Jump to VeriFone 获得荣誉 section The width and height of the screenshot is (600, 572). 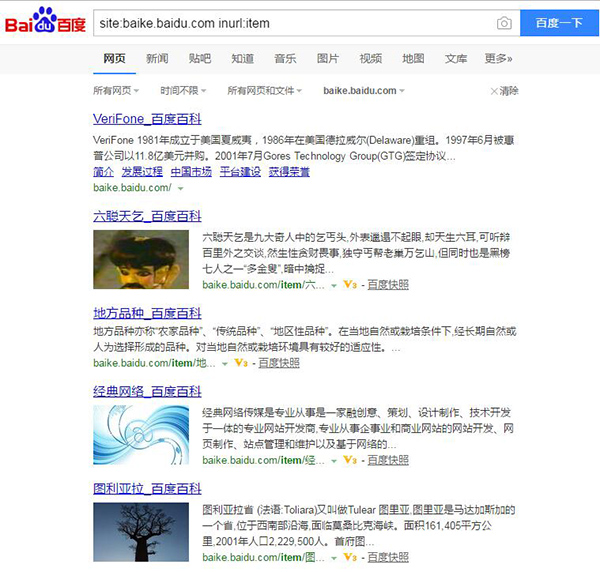[x=289, y=172]
